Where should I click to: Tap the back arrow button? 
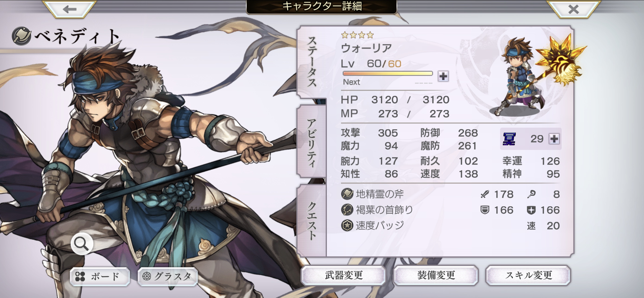tap(70, 9)
